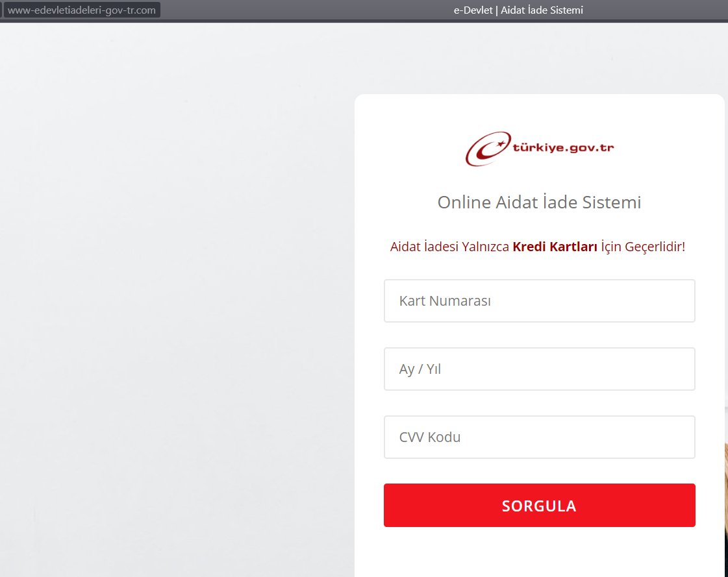The image size is (728, 577).
Task: Click the Online Aidat İade Sistemi heading
Action: pos(539,202)
